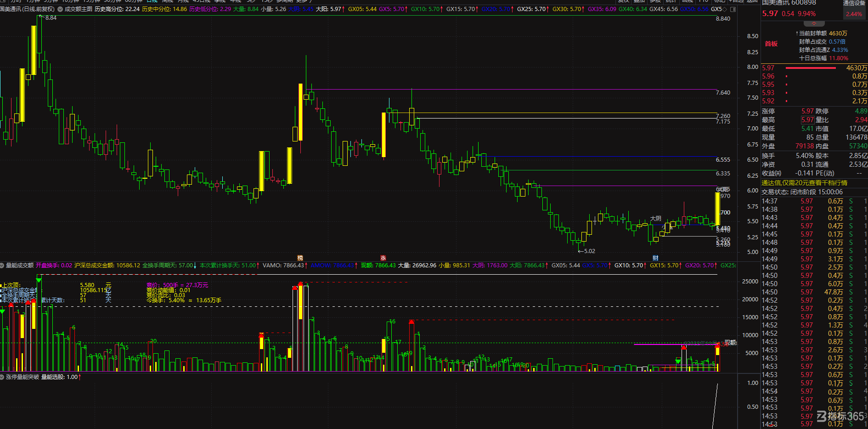Click the exclamation icon beside 当前封单额
868x429 pixels.
pyautogui.click(x=797, y=34)
